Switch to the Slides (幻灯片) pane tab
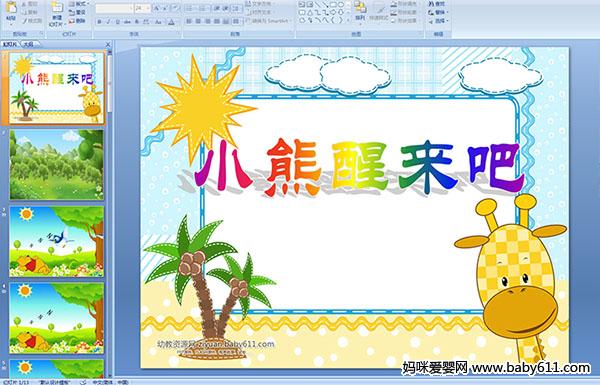Image resolution: width=600 pixels, height=385 pixels. tap(10, 44)
